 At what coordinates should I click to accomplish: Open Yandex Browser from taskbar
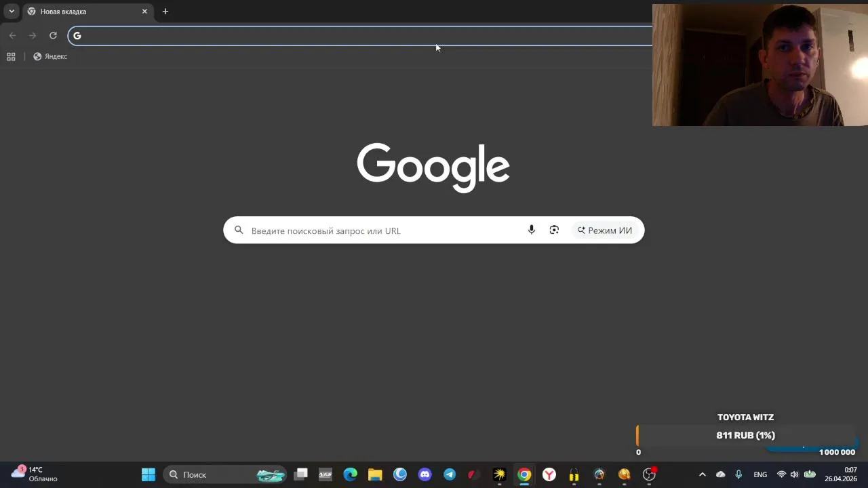[x=549, y=474]
